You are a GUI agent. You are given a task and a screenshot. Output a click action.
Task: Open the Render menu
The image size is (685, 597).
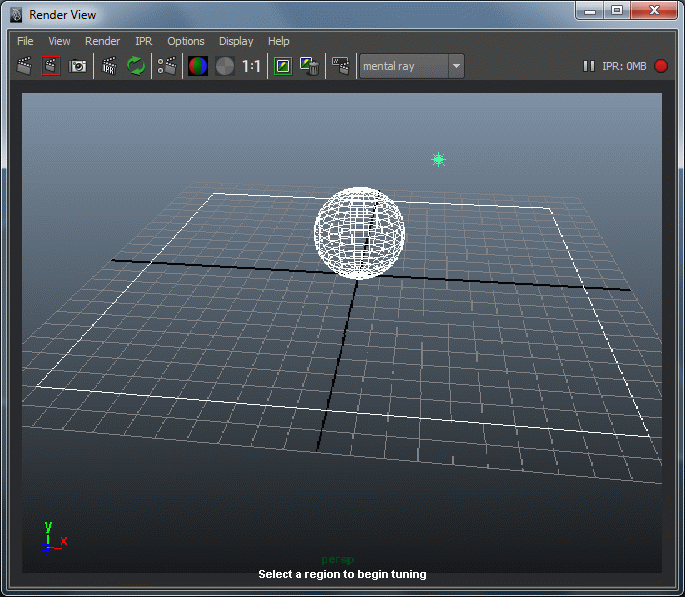point(102,41)
